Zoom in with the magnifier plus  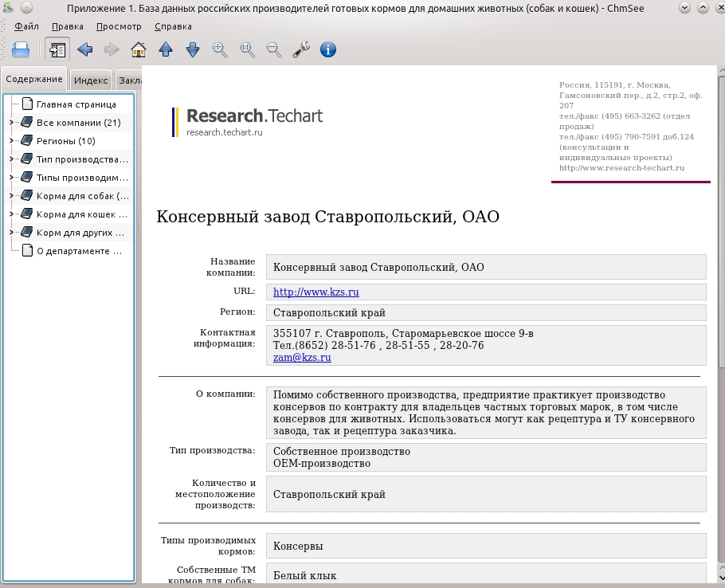tap(220, 49)
